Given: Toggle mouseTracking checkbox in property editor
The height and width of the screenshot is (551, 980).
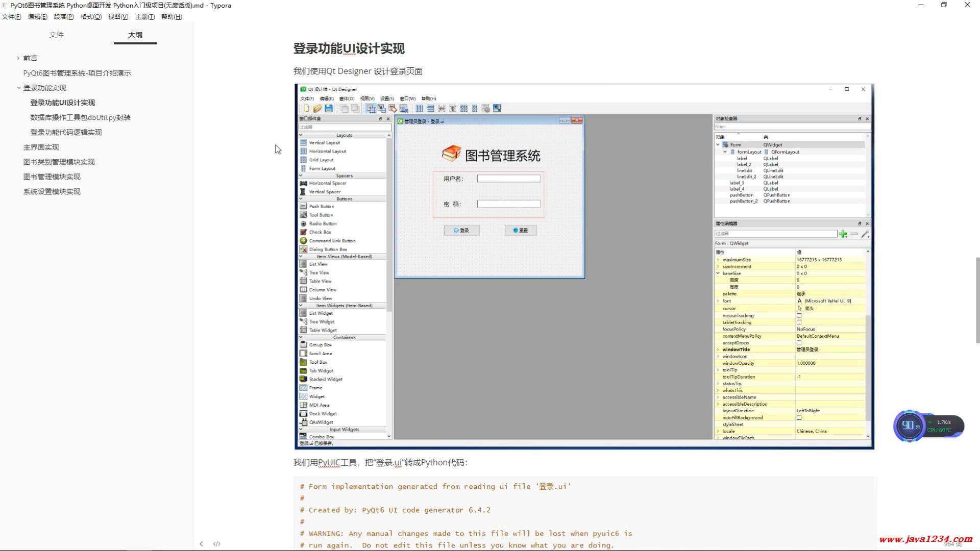Looking at the screenshot, I should tap(799, 316).
